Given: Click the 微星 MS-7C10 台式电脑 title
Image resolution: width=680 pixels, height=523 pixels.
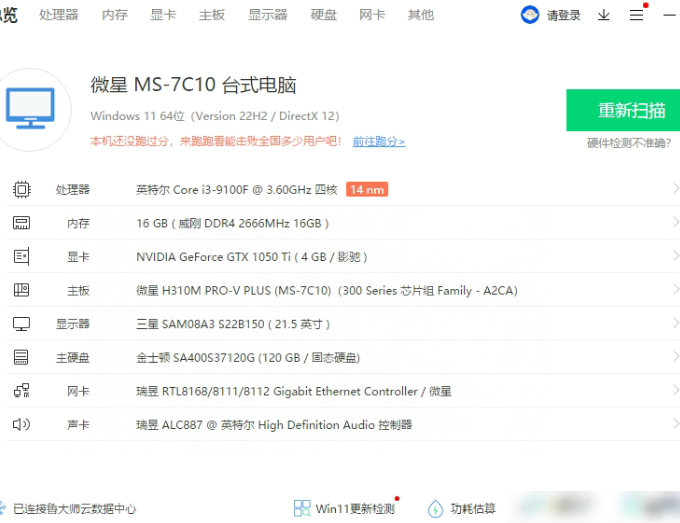Looking at the screenshot, I should (193, 85).
